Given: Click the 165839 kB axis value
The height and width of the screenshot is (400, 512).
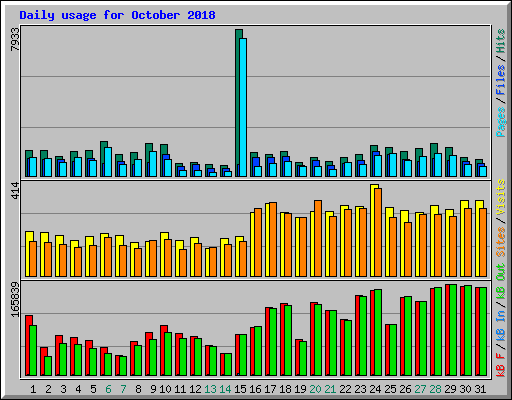Looking at the screenshot, I should (15, 299).
